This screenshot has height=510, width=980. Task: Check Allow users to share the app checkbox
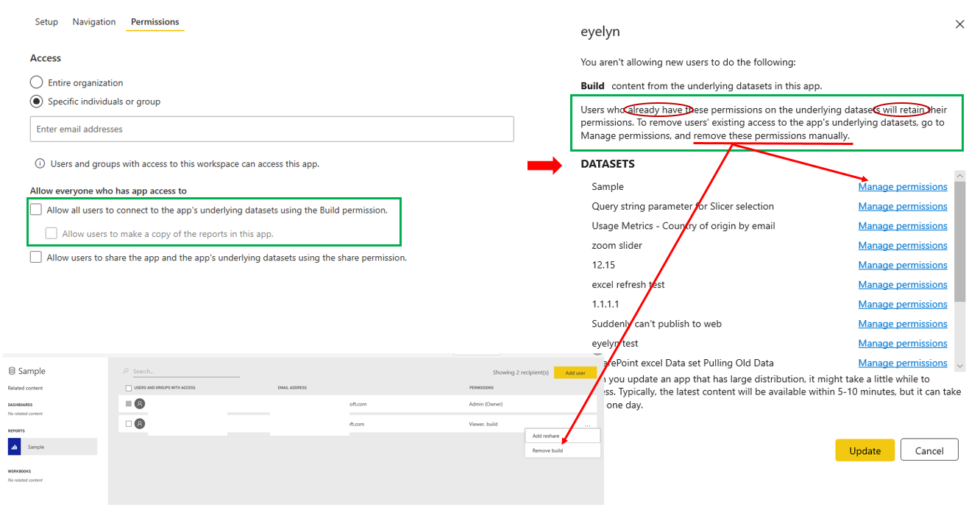[36, 258]
